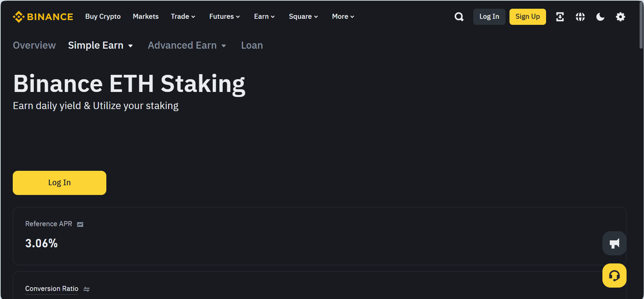The height and width of the screenshot is (299, 644).
Task: Click the Conversion Ratio label
Action: click(x=52, y=289)
